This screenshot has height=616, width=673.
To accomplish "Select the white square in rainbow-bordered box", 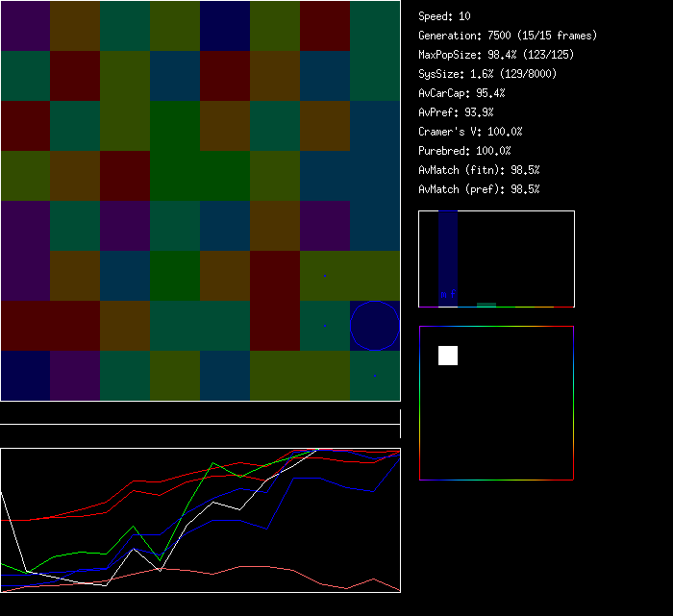I will coord(448,356).
